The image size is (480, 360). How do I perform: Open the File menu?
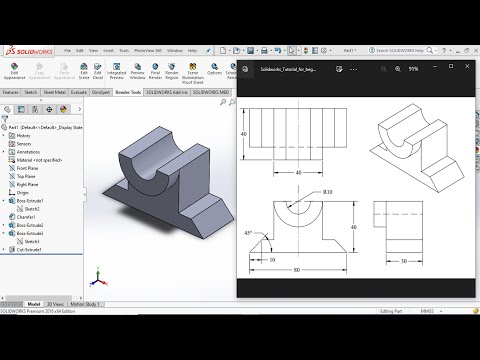point(67,51)
